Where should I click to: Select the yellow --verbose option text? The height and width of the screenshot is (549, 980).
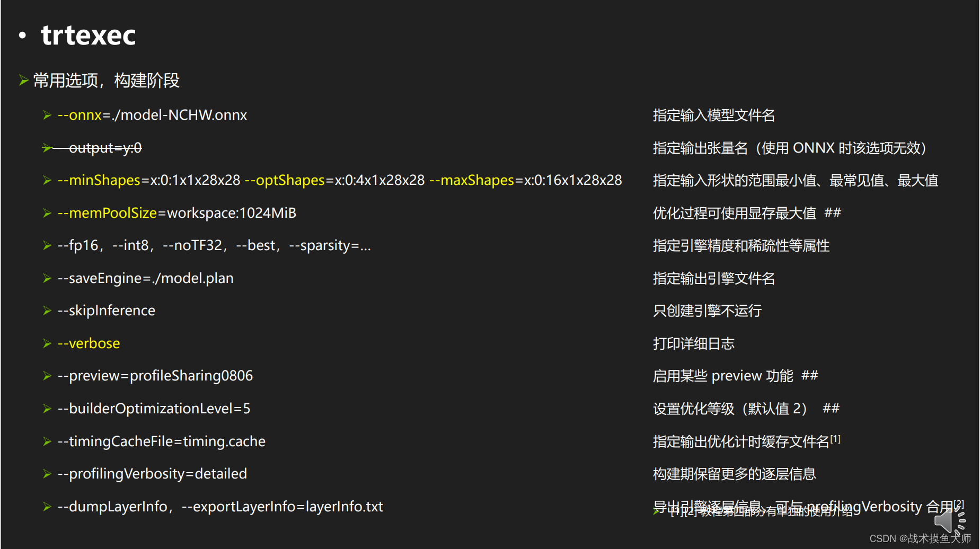(88, 343)
